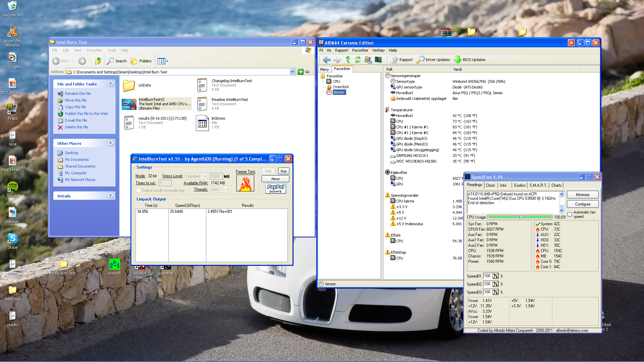Viewport: 644px width, 362px height.
Task: Click the Explorer Up folder icon
Action: pos(98,61)
